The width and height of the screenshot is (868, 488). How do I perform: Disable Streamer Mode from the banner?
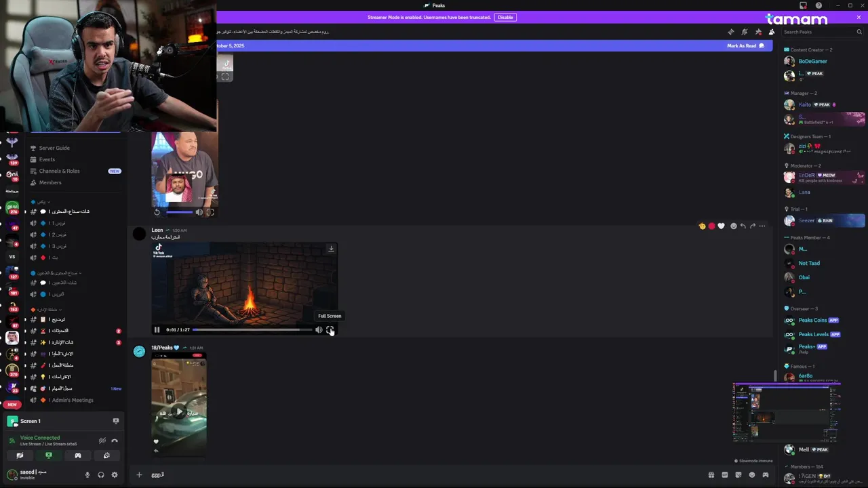[505, 17]
